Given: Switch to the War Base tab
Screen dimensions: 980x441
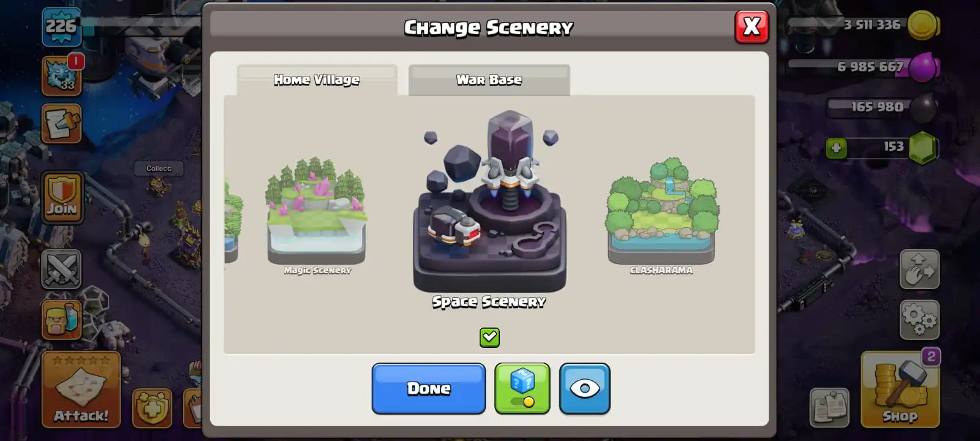Looking at the screenshot, I should click(489, 80).
